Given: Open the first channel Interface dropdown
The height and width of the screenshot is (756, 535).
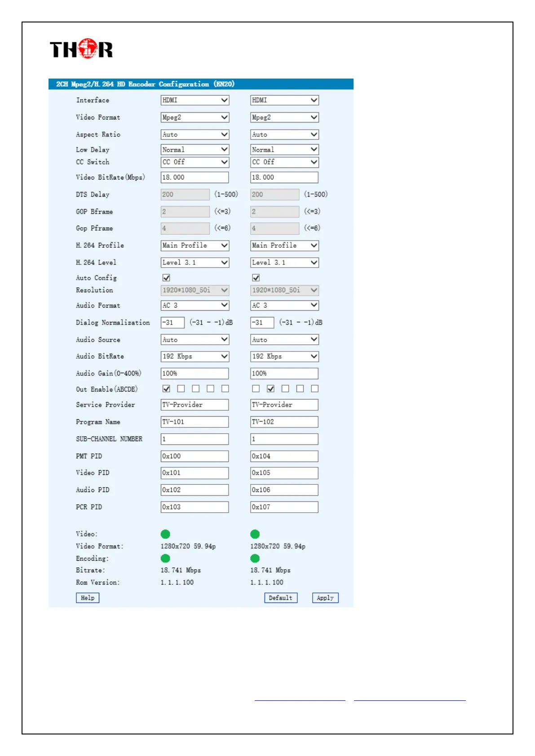Looking at the screenshot, I should 195,100.
